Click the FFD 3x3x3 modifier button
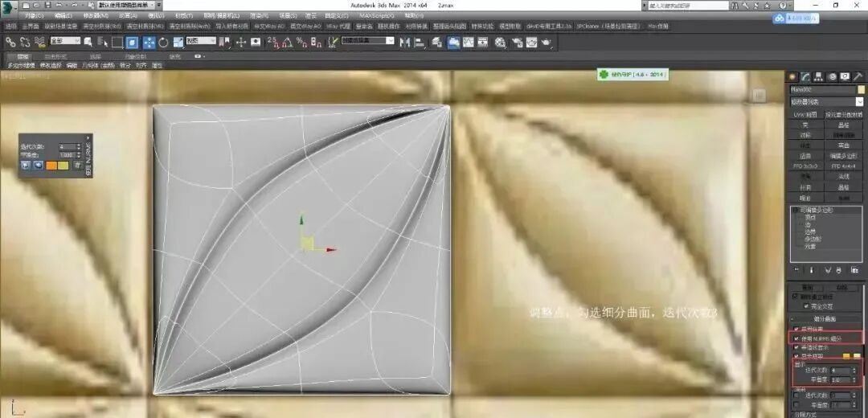Screen dimensions: 868x418 (x=805, y=166)
